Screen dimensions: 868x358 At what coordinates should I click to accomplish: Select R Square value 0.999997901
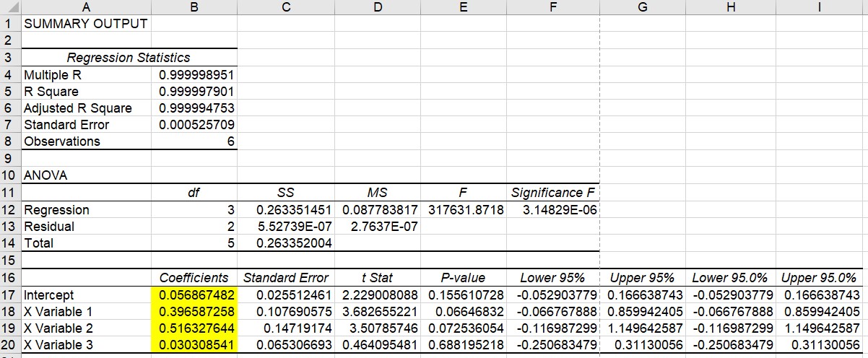point(194,91)
